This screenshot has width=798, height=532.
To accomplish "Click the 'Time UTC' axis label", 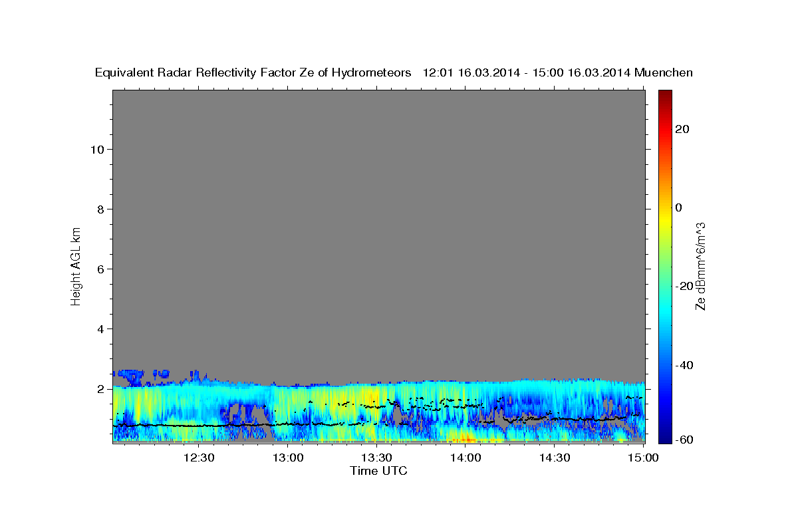I will click(378, 471).
